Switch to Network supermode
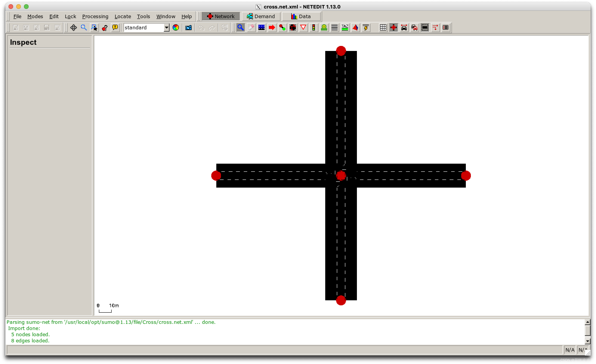The image size is (596, 364). point(221,16)
